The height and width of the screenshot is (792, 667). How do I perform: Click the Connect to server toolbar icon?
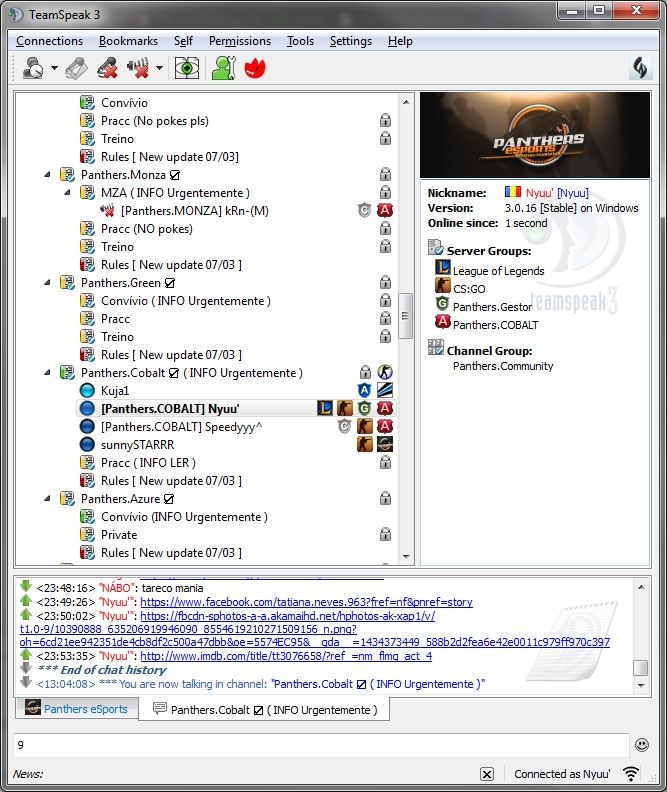[33, 68]
